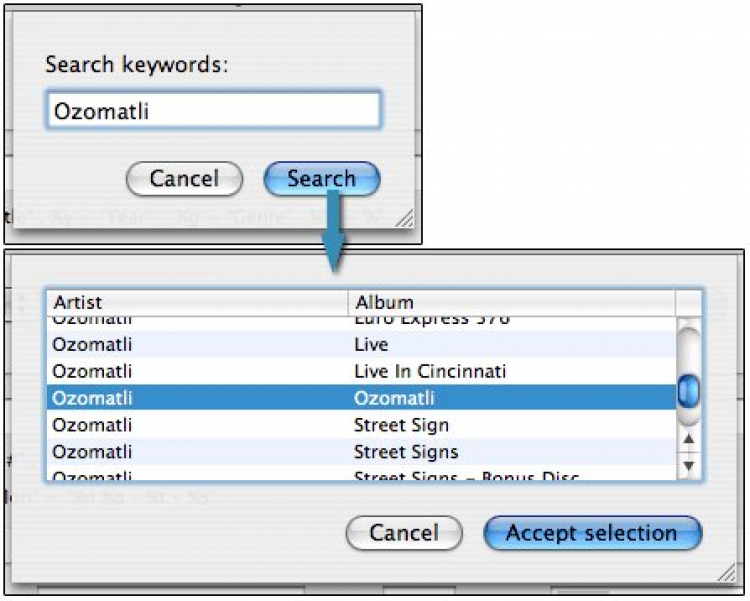The width and height of the screenshot is (750, 601).
Task: Click the search dialog resize grip
Action: coord(403,217)
